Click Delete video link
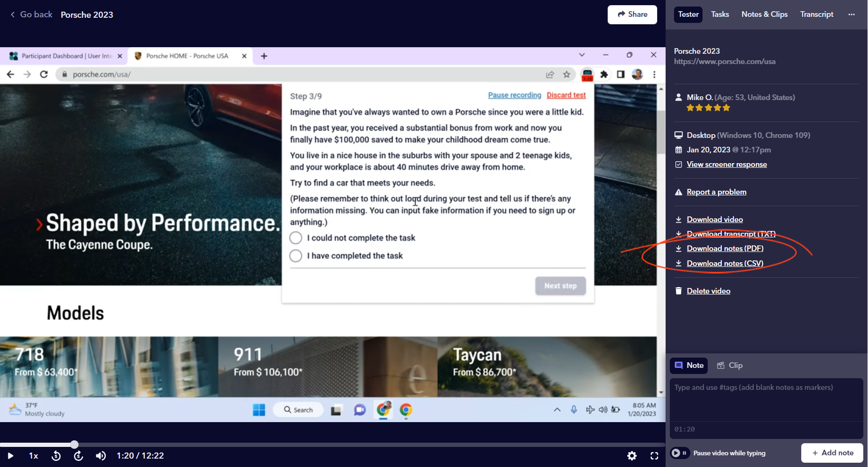868x467 pixels. (708, 291)
